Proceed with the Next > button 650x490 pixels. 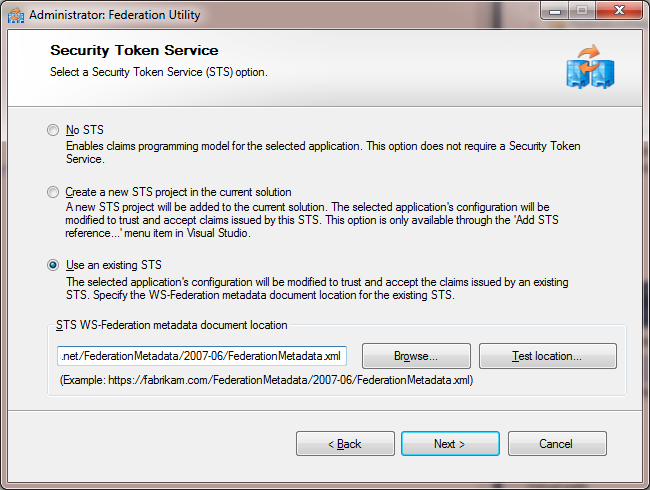point(450,444)
